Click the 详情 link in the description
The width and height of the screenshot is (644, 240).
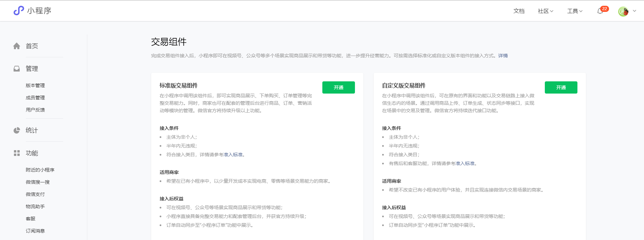tap(503, 56)
